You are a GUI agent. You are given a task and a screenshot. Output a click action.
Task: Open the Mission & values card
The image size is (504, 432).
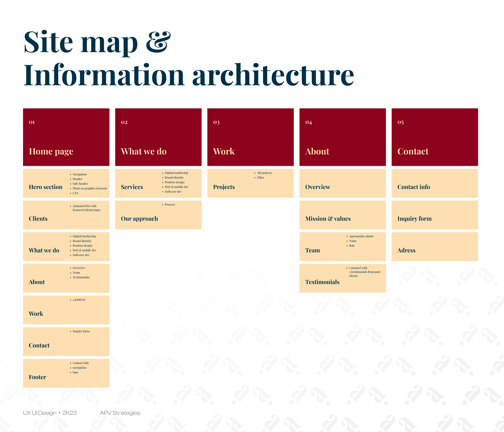(x=342, y=215)
